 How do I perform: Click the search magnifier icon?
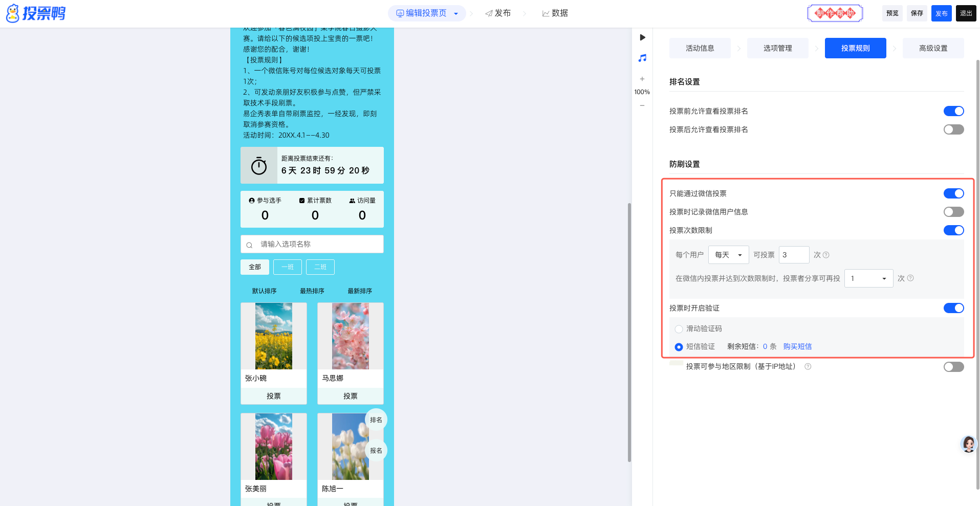coord(249,245)
